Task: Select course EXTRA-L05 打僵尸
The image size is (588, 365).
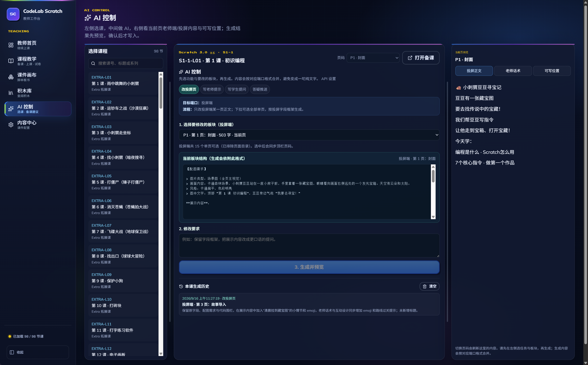Action: (123, 182)
